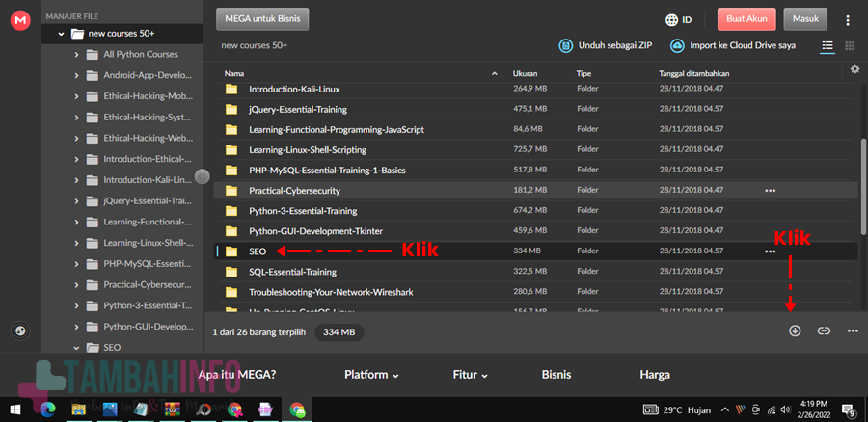Sort by Nama column header
868x422 pixels.
[234, 73]
